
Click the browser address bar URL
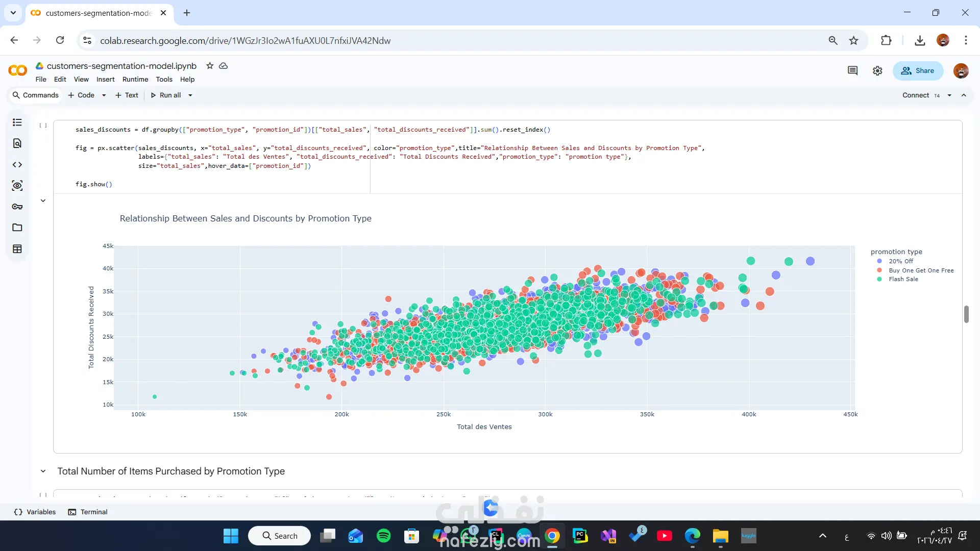[245, 41]
